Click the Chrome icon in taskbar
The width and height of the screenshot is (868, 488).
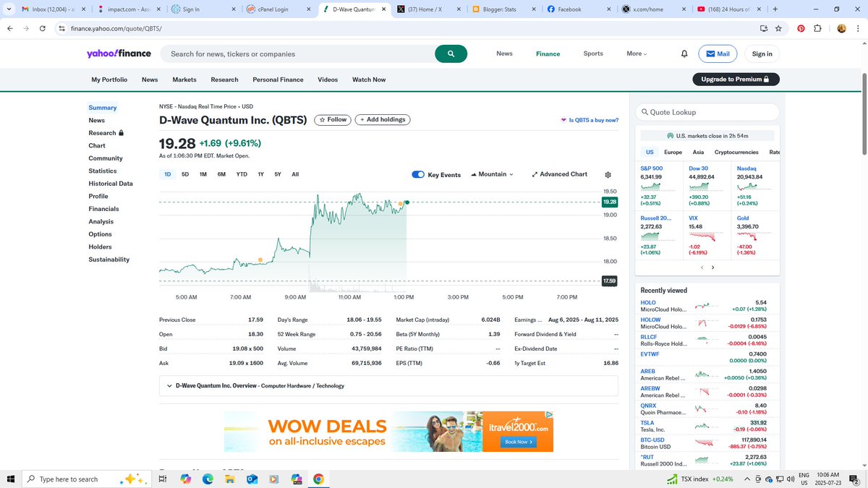(x=318, y=479)
